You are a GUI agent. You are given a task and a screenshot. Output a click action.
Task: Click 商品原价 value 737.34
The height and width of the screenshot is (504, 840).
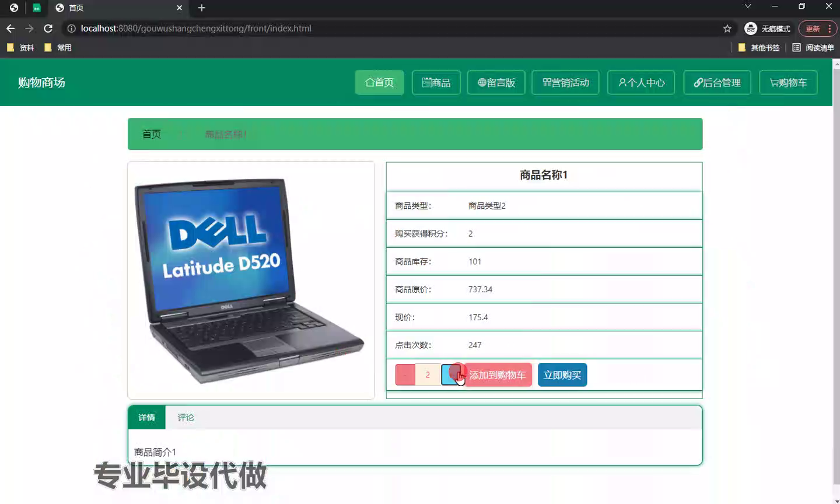480,289
